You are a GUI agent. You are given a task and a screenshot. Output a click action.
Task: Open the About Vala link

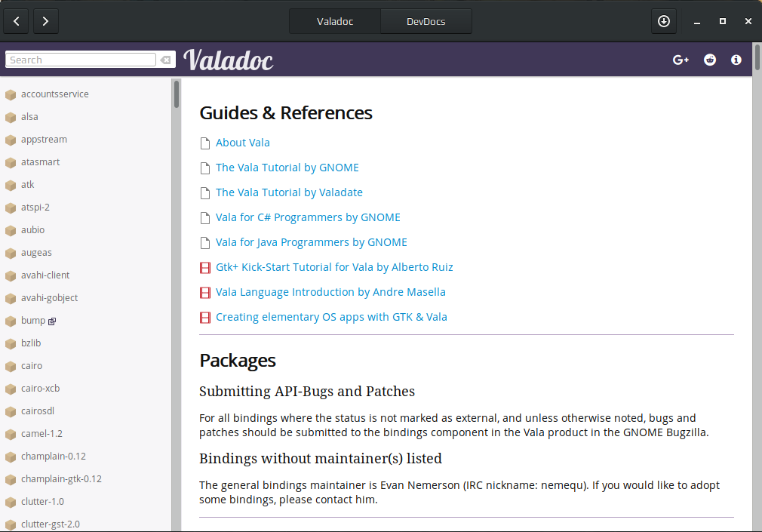point(242,143)
